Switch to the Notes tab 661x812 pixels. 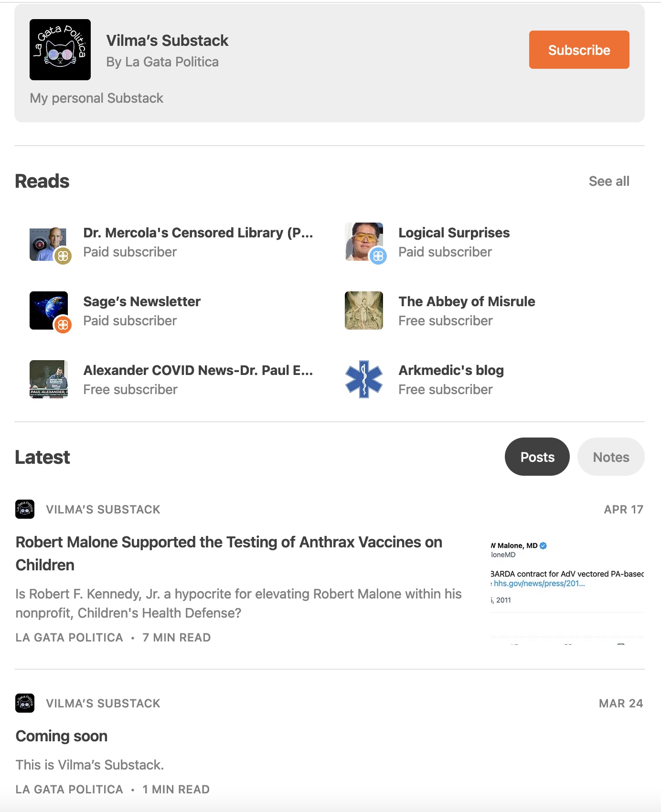[x=611, y=457]
